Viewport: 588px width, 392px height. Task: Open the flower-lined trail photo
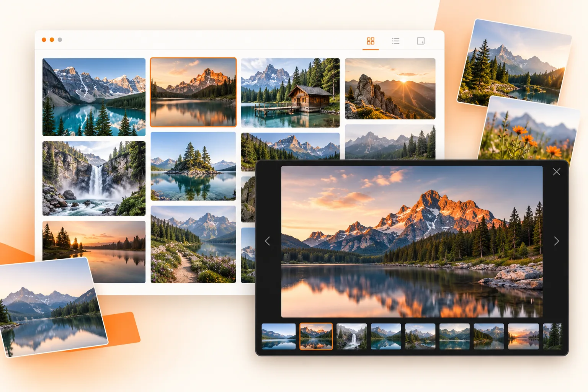(193, 244)
